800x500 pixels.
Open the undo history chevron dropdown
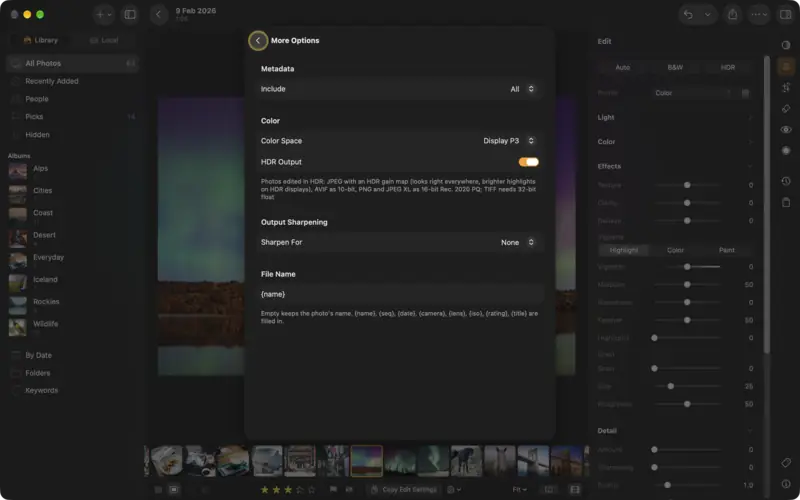pyautogui.click(x=708, y=14)
